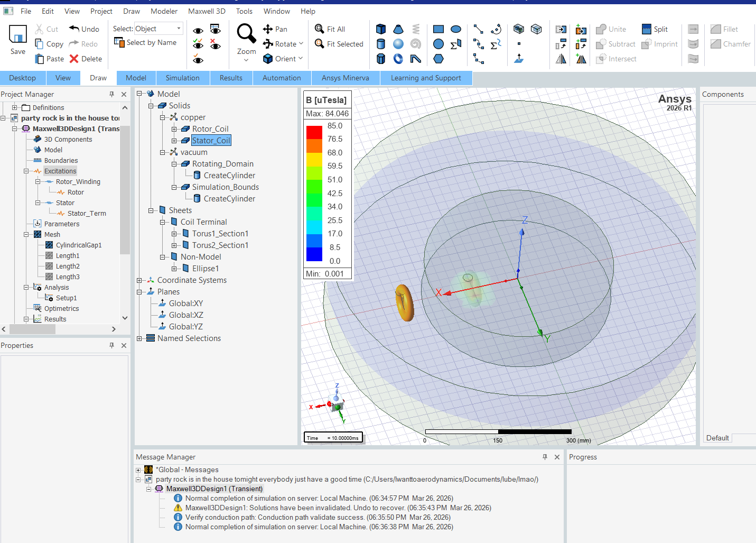Click the Select by Name button
This screenshot has height=543, width=756.
point(145,42)
